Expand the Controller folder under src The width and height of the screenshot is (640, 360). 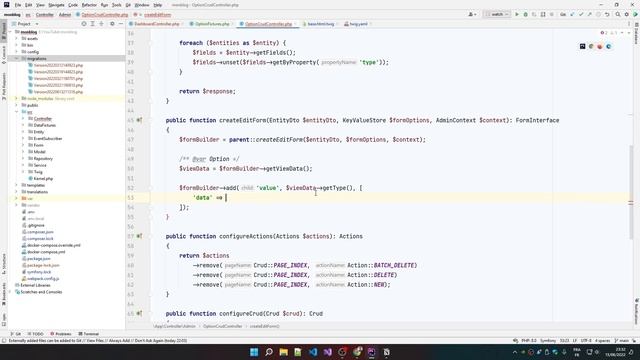(x=23, y=118)
